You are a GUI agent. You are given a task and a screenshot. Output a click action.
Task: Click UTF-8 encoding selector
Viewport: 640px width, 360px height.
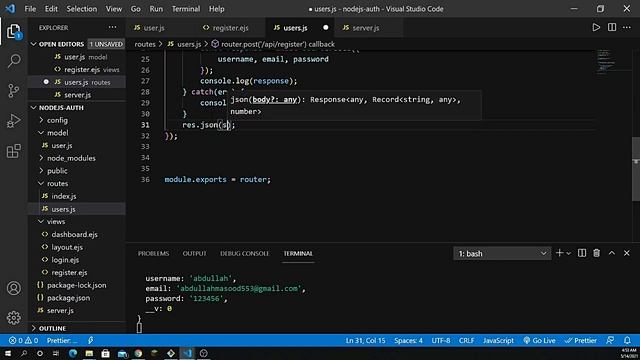click(x=441, y=340)
